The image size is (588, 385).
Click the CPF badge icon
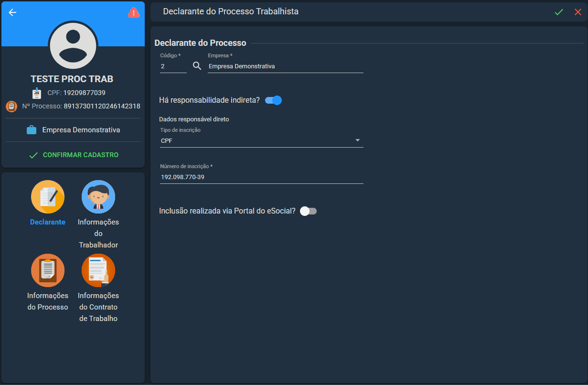[x=37, y=93]
